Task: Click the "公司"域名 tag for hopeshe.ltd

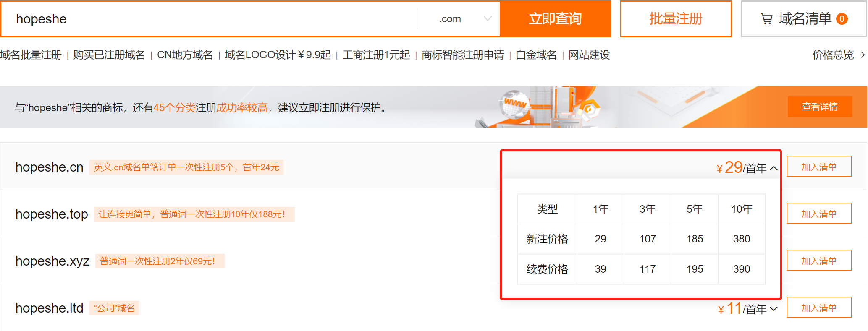Action: tap(114, 308)
